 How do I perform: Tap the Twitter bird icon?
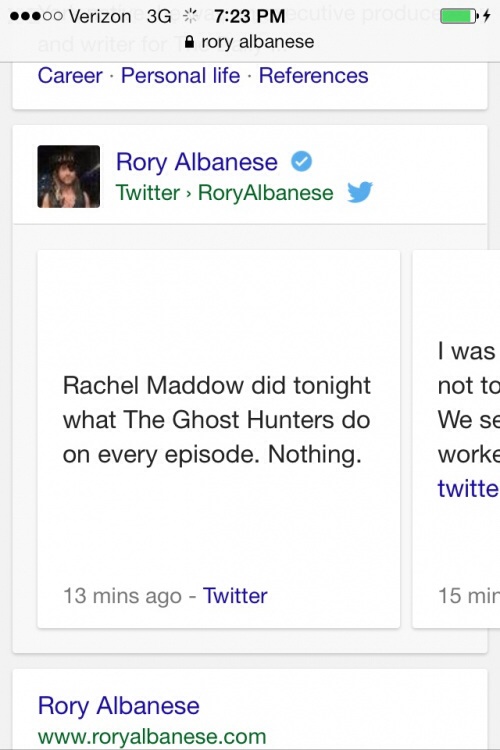pos(360,192)
